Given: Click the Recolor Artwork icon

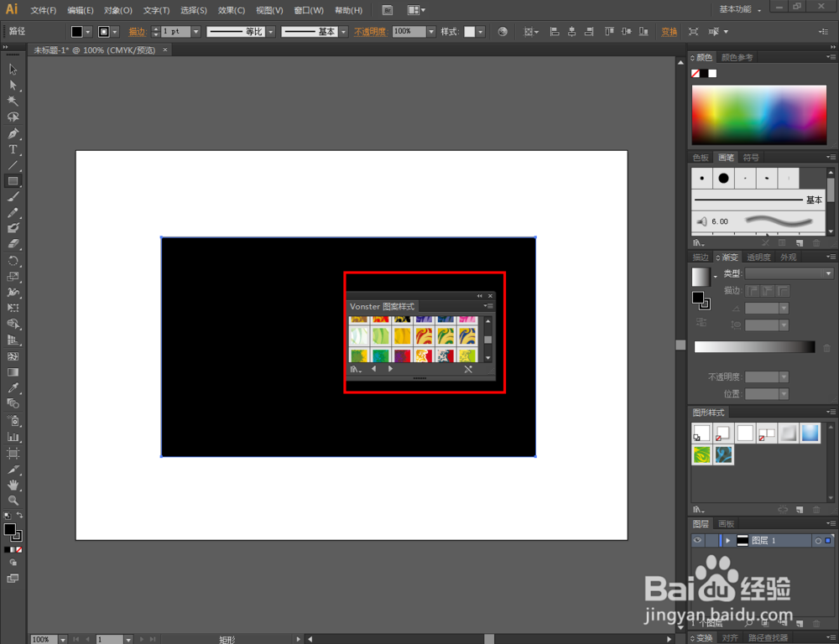Looking at the screenshot, I should pyautogui.click(x=503, y=32).
